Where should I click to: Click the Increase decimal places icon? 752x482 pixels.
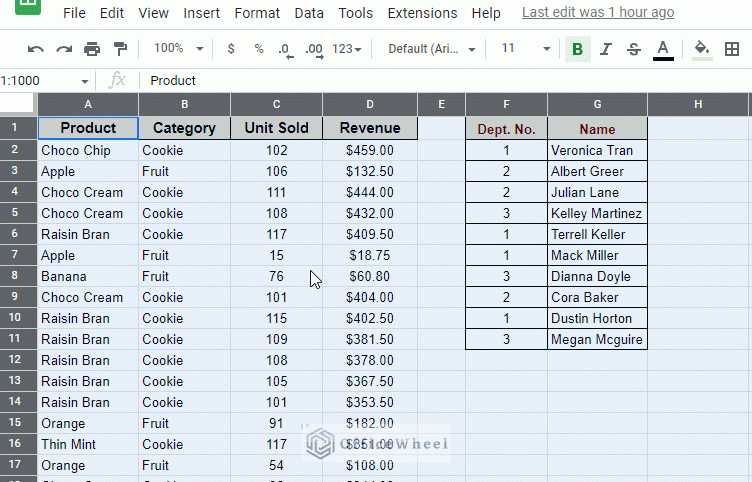314,50
